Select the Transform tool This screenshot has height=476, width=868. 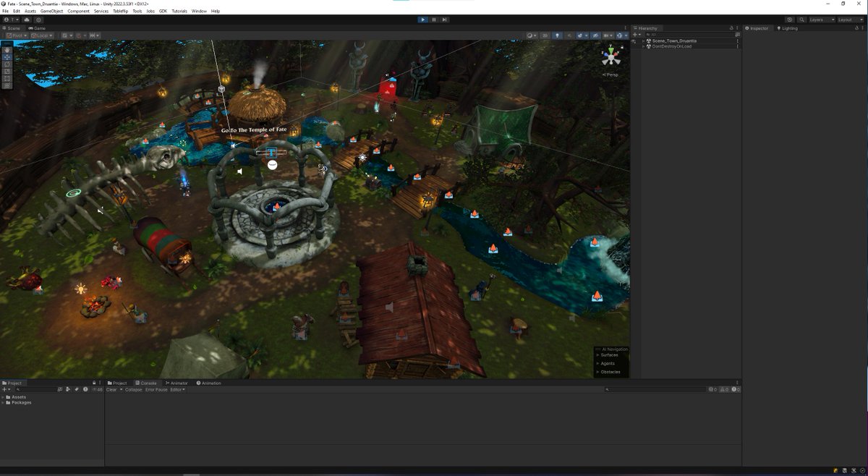[x=7, y=85]
